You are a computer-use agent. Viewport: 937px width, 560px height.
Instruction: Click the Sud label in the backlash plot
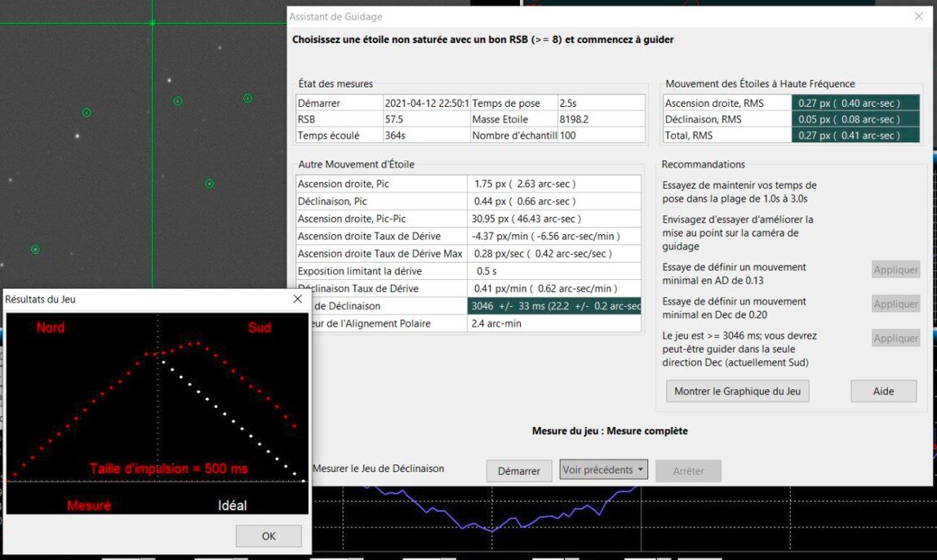coord(260,327)
